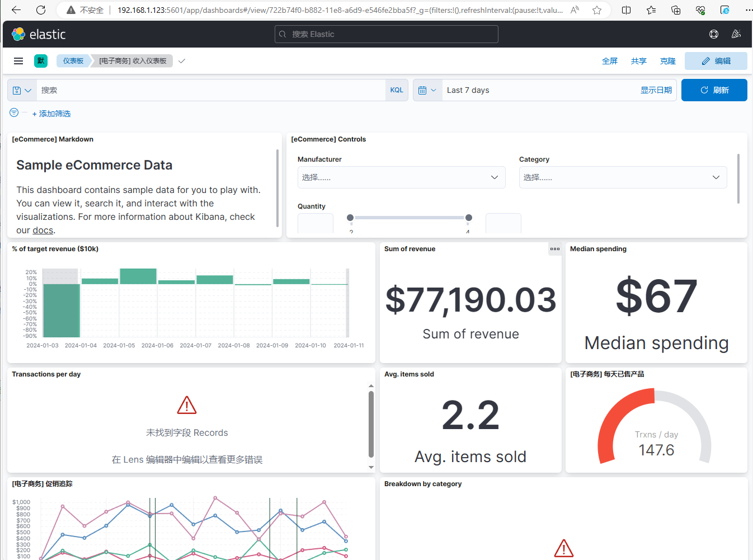Click in the 搜索 Elastic search field
753x560 pixels.
pos(386,34)
